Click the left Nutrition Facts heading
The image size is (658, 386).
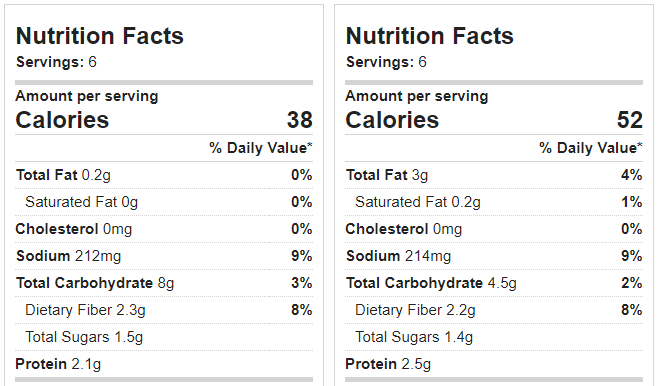(x=100, y=36)
